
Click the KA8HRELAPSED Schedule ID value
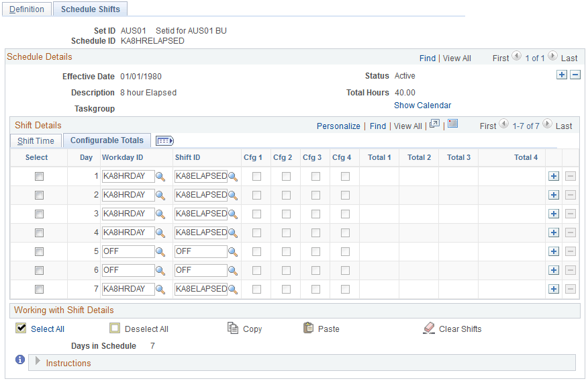click(x=152, y=41)
